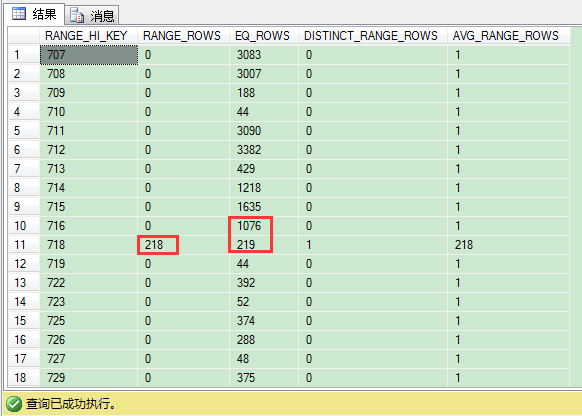The image size is (582, 416).
Task: Select EQ_ROWS value 188
Action: [x=264, y=93]
